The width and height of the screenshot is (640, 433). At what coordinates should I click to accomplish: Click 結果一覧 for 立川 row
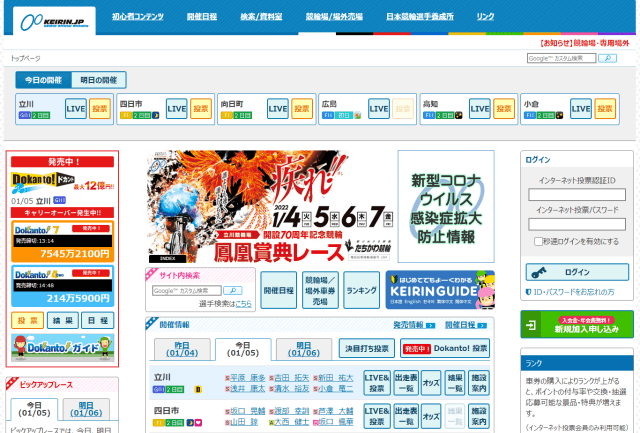(455, 383)
